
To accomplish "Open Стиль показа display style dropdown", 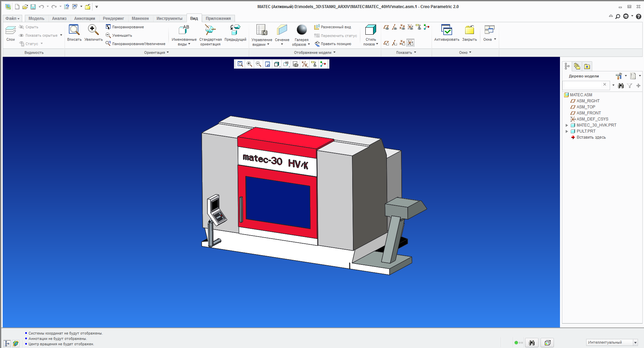I will [x=371, y=42].
